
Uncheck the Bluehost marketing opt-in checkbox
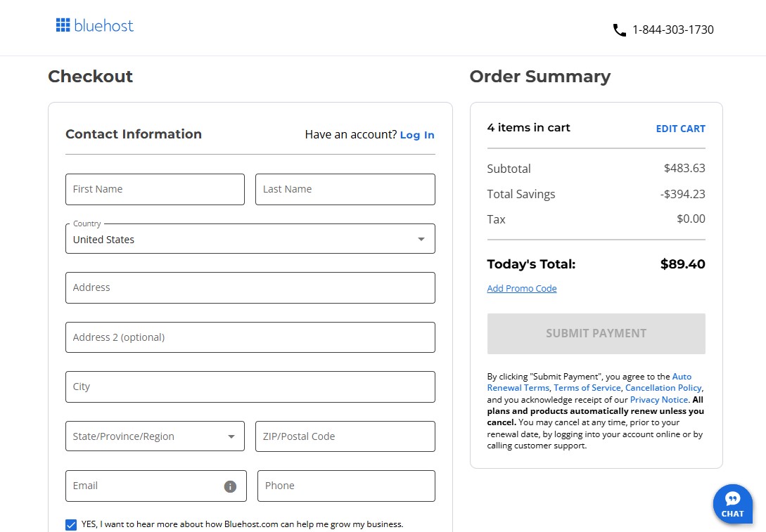71,525
